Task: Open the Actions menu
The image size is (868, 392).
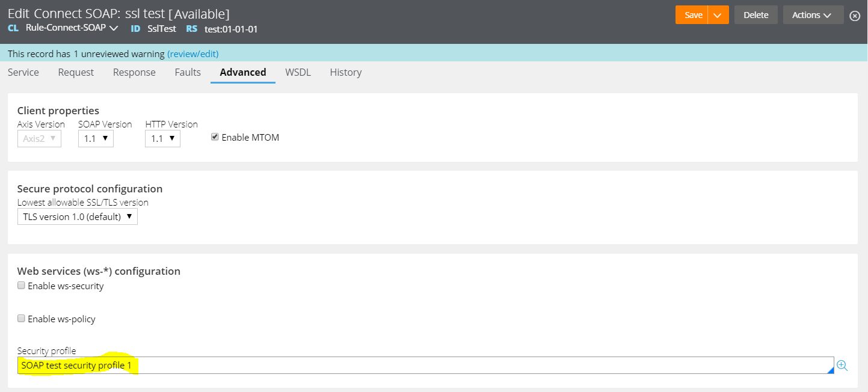Action: coord(813,15)
